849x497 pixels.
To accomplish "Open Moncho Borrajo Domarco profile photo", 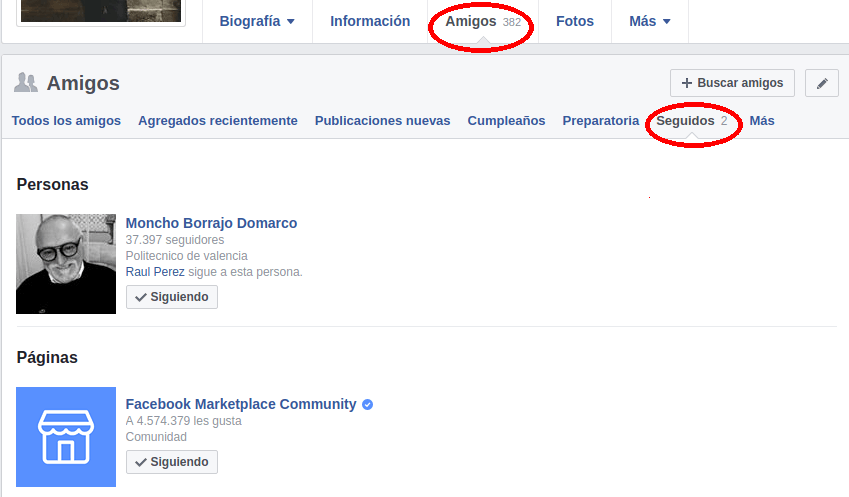I will click(x=66, y=264).
